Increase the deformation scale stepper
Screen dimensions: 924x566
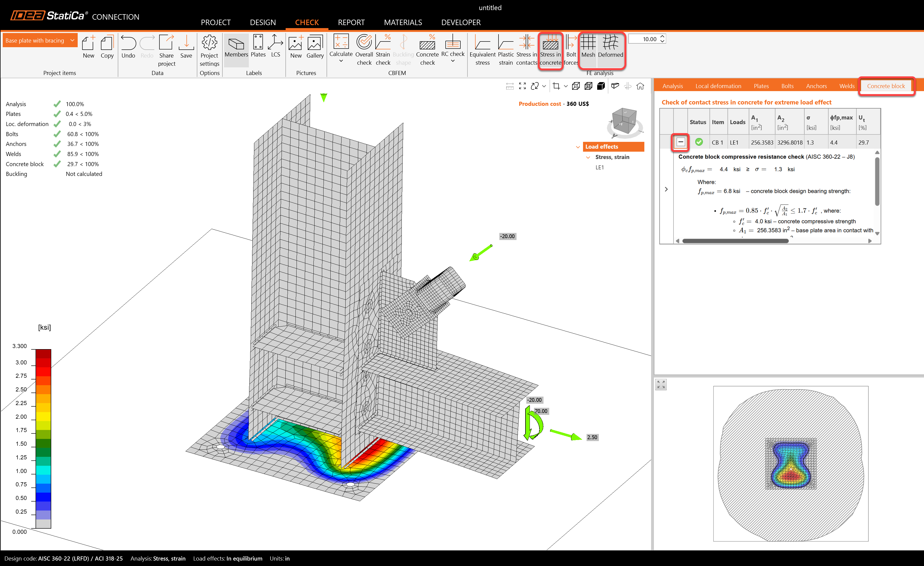click(x=662, y=37)
